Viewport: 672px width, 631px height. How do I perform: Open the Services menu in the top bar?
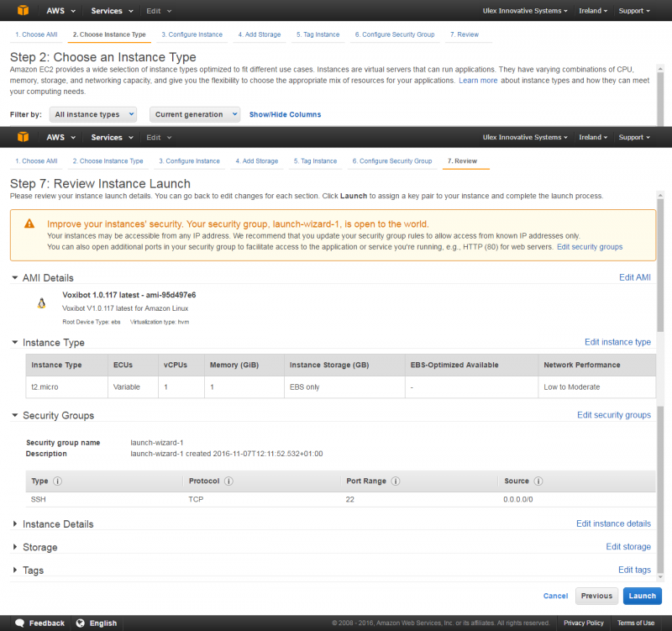coord(112,11)
